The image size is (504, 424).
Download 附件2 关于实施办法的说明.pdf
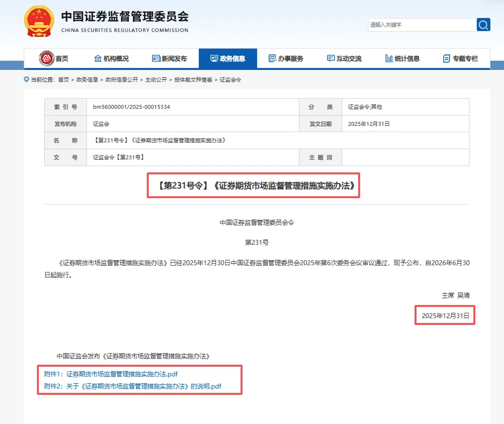133,386
